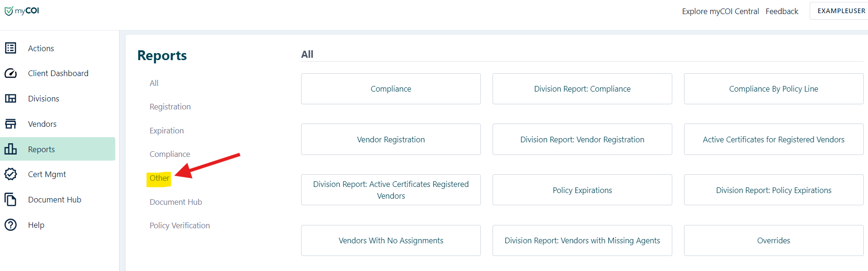868x271 pixels.
Task: Open the Overrides report
Action: [773, 240]
